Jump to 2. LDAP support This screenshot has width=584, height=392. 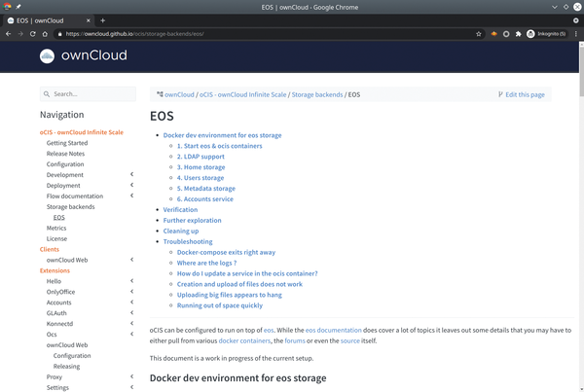[x=201, y=157]
